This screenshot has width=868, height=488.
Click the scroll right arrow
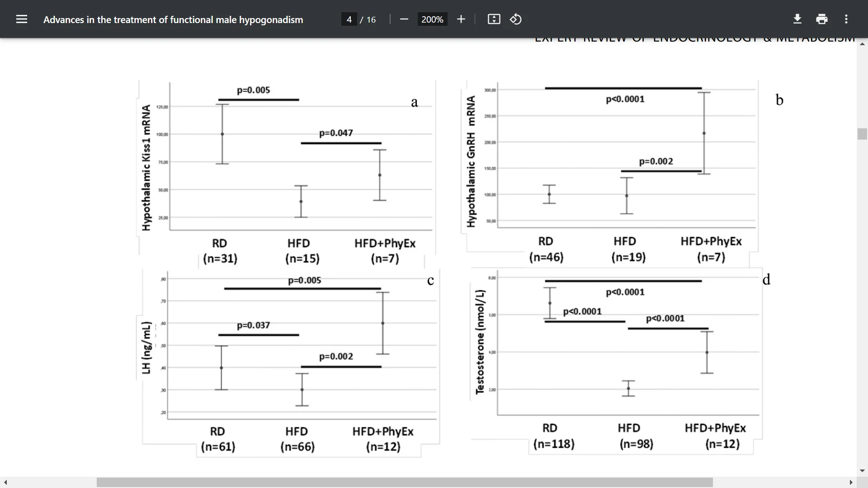tap(851, 482)
